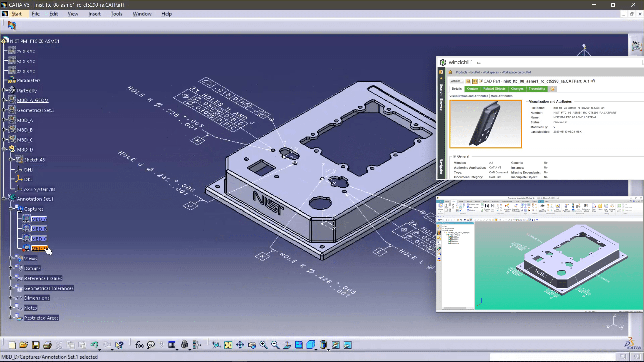Click the Zoom Out icon
The width and height of the screenshot is (644, 362).
275,345
